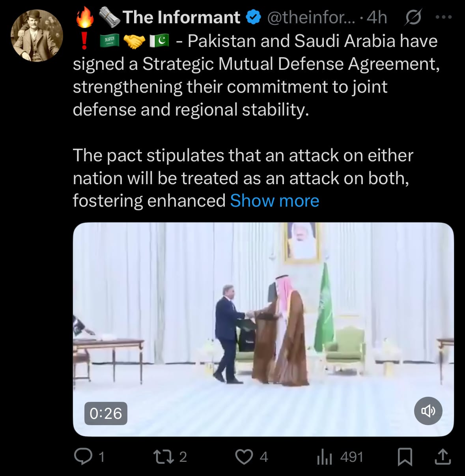Screen dimensions: 465x476
Task: View analytics via the bar chart icon
Action: pos(325,457)
